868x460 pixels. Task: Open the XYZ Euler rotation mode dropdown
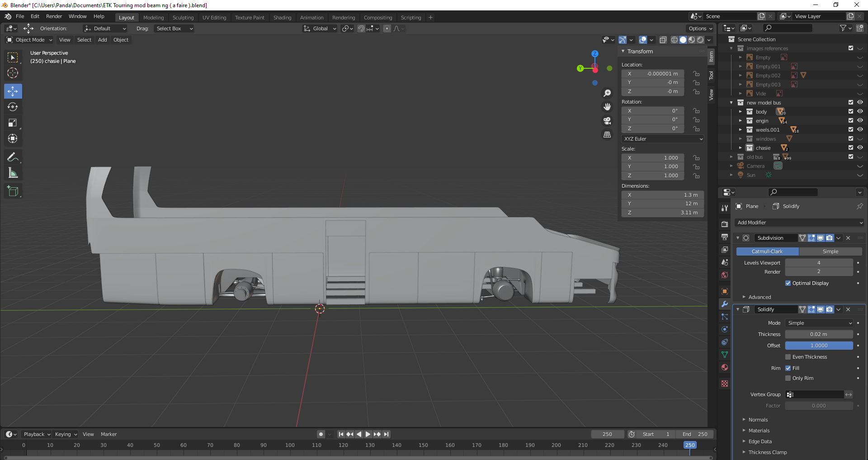tap(663, 139)
